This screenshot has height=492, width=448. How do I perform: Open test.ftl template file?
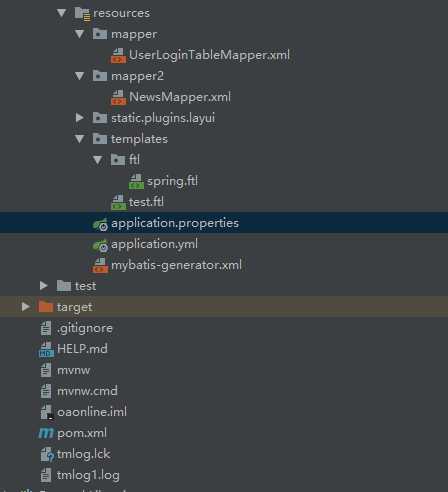[x=146, y=202]
